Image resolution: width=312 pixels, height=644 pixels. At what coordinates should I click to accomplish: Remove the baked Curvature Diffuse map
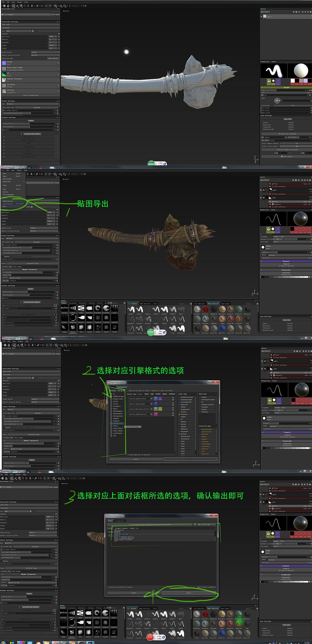point(58,86)
